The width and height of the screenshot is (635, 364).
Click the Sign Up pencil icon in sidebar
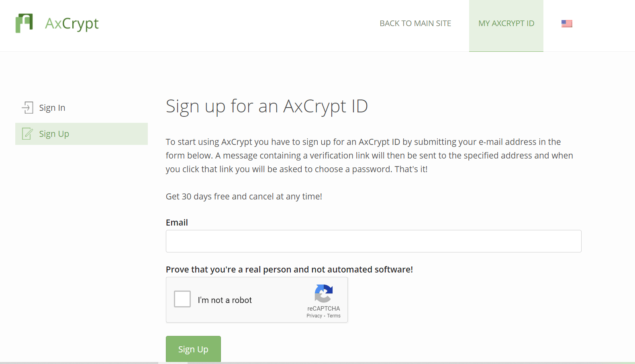pyautogui.click(x=27, y=134)
